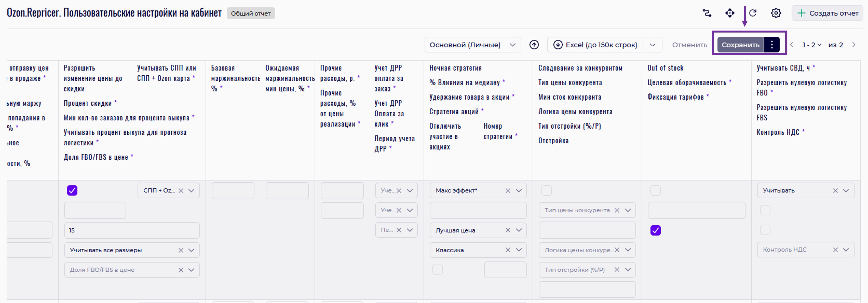Click the circled up-arrow upload icon

[534, 45]
